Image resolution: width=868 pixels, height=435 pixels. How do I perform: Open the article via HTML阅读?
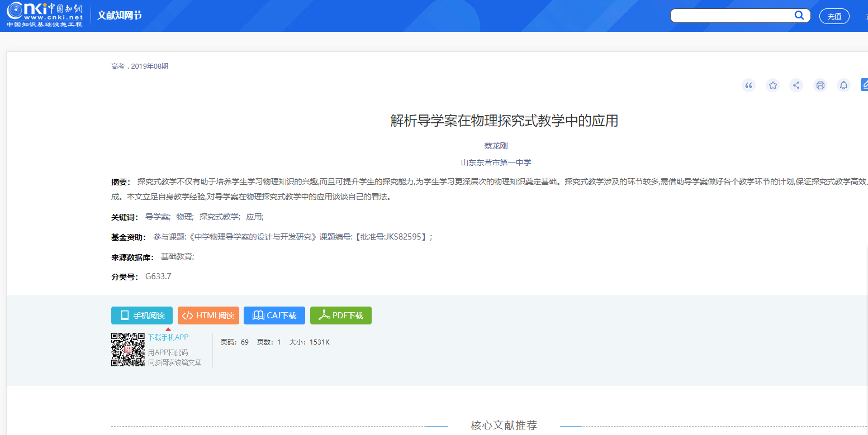coord(208,316)
